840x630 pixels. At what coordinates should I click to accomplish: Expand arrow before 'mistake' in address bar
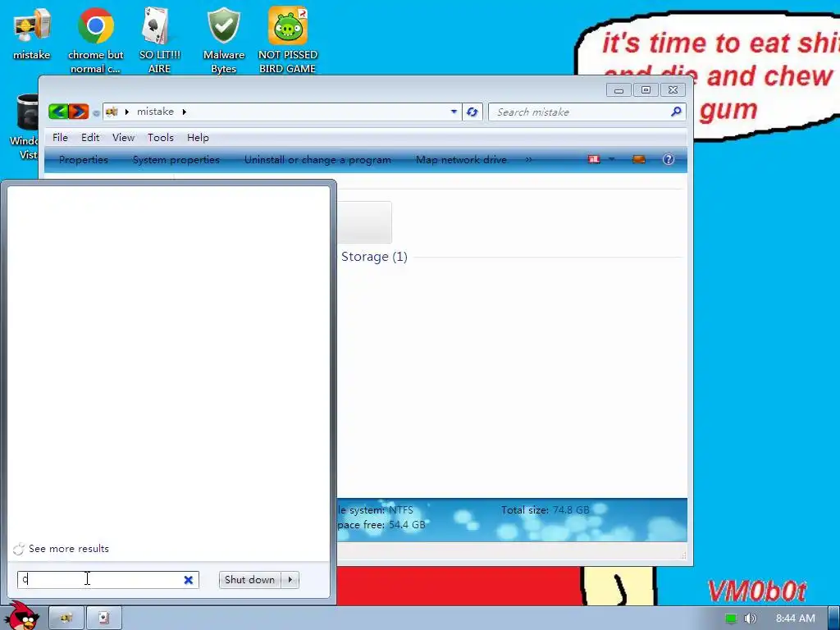click(x=127, y=112)
